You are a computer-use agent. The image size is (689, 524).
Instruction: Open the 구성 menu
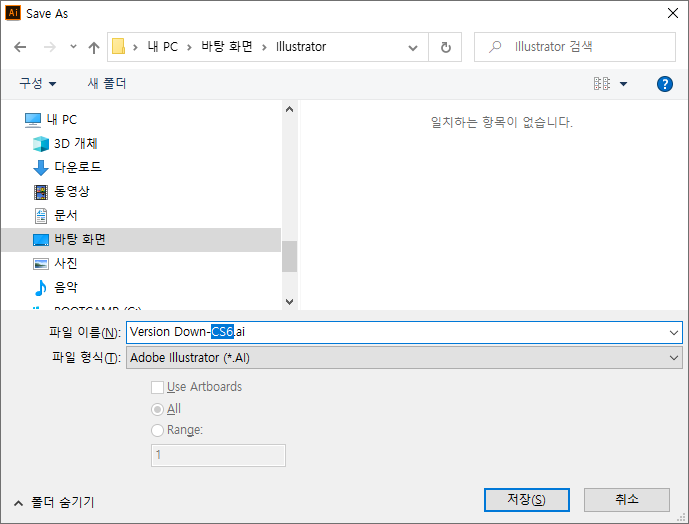click(x=37, y=84)
